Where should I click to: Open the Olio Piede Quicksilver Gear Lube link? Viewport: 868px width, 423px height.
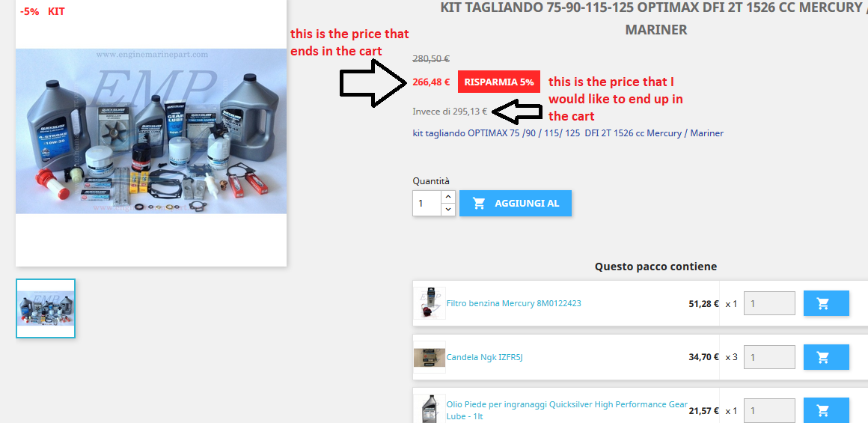tap(567, 410)
